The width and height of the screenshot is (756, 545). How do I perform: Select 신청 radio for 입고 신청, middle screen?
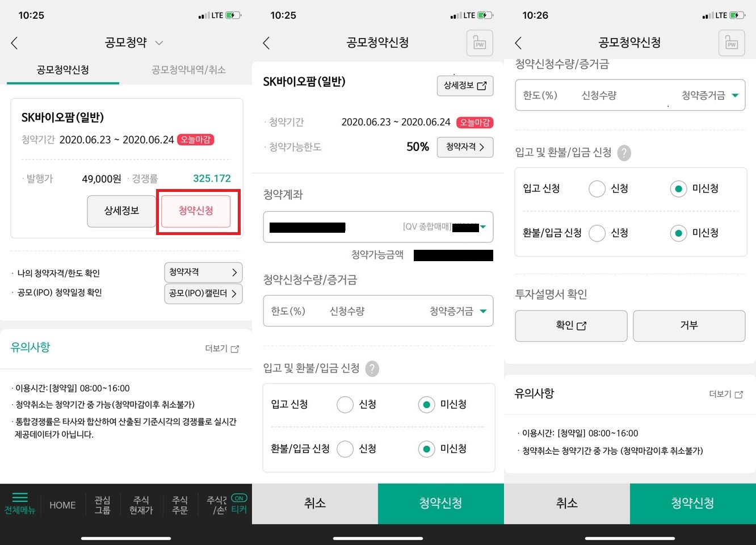click(x=345, y=404)
